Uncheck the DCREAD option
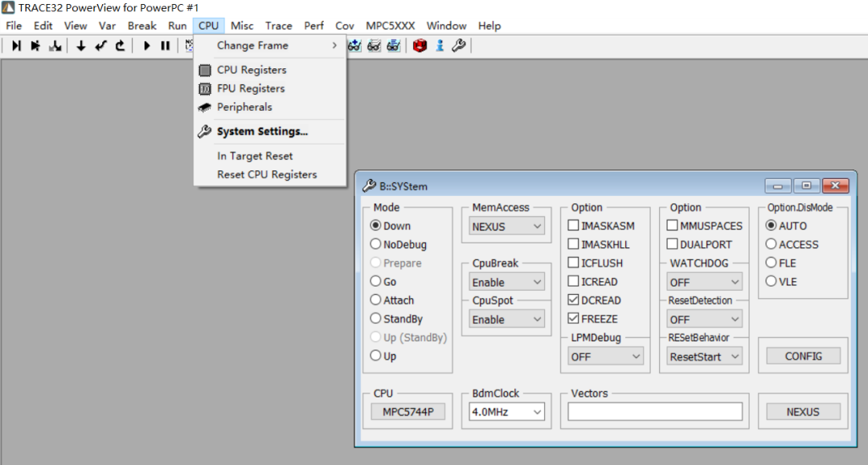 pyautogui.click(x=574, y=300)
